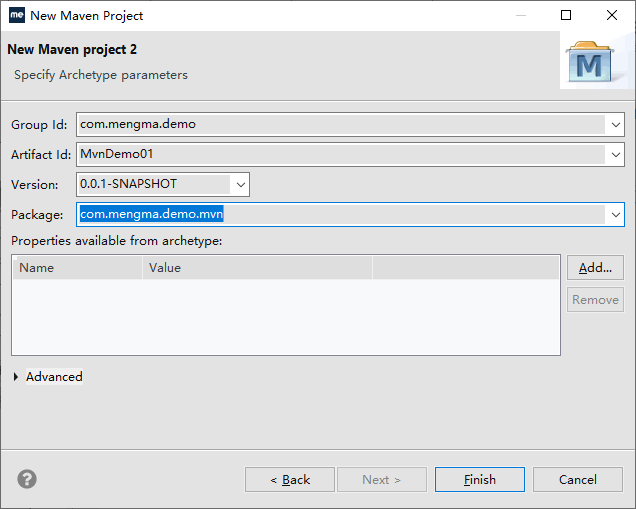Go back with the Back button
The image size is (636, 509).
290,479
